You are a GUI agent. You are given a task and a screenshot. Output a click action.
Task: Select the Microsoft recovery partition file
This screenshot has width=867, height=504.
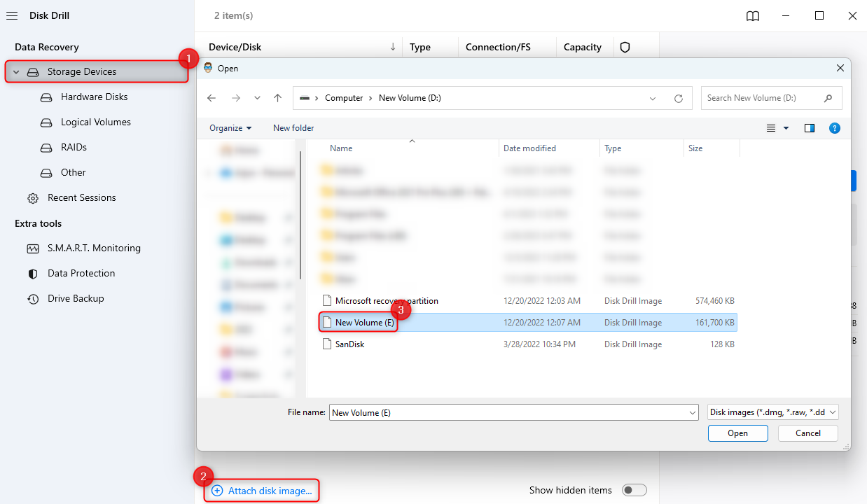click(529, 301)
